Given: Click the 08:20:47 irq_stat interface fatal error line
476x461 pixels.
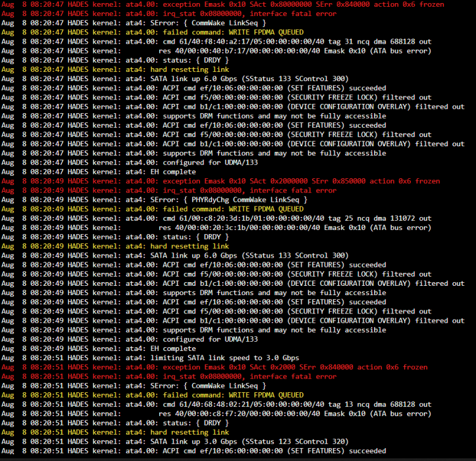Looking at the screenshot, I should pos(169,14).
